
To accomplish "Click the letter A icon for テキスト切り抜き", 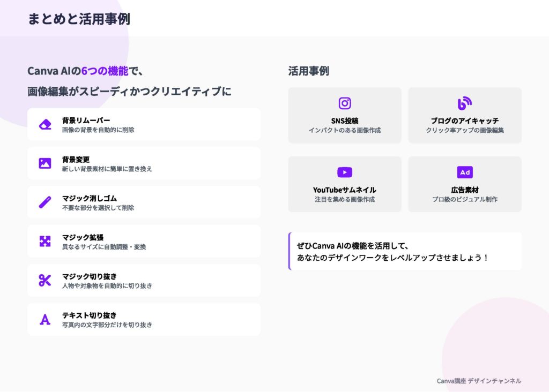I will pos(45,320).
